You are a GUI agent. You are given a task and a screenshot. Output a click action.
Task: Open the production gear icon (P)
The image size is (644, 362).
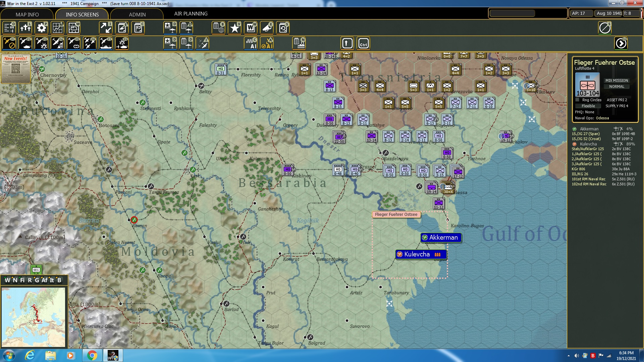click(41, 28)
